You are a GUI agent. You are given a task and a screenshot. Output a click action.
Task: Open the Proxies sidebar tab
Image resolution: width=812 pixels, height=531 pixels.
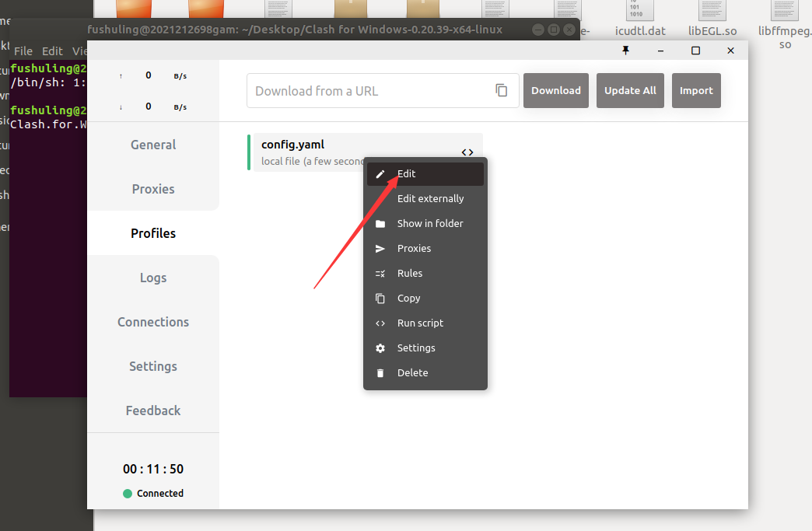(153, 189)
